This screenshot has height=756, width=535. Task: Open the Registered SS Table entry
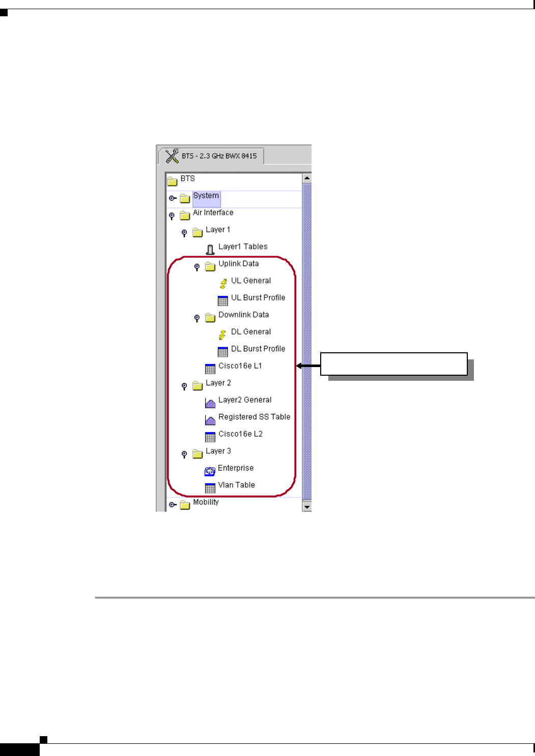pos(255,416)
